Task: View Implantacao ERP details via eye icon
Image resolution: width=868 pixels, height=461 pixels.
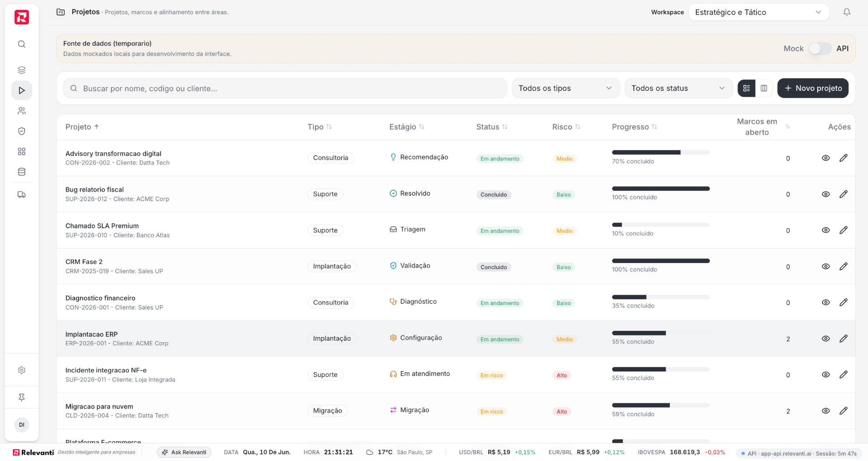Action: [x=826, y=339]
